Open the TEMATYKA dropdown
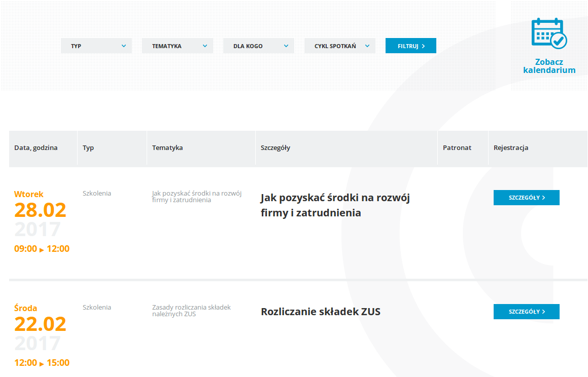588x377 pixels. (x=178, y=46)
